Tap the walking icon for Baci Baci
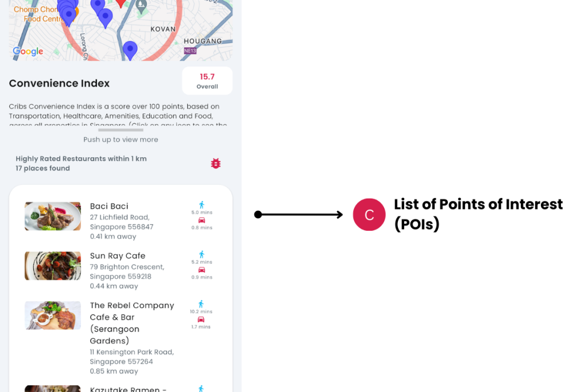The image size is (588, 392). (x=202, y=205)
